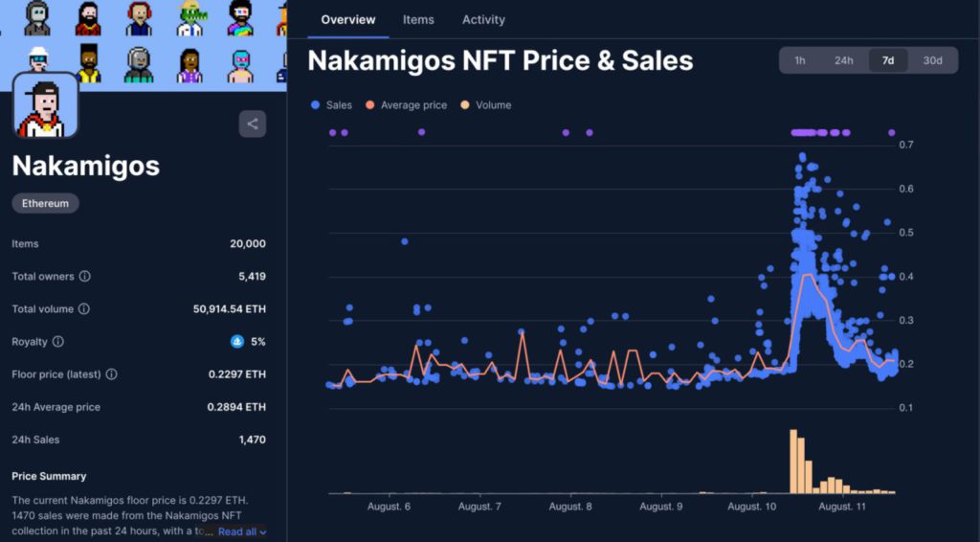Click the Nakamigos collection avatar image
Image resolution: width=980 pixels, height=542 pixels.
(45, 105)
